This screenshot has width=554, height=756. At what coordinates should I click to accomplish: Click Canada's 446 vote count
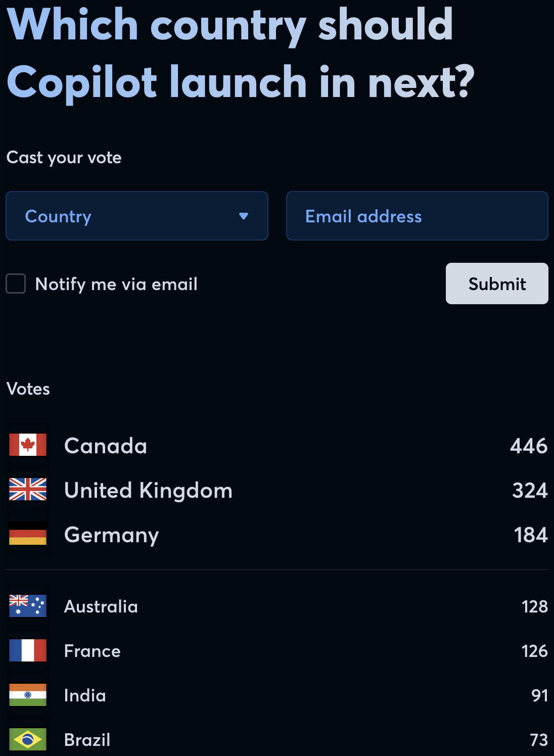coord(528,446)
